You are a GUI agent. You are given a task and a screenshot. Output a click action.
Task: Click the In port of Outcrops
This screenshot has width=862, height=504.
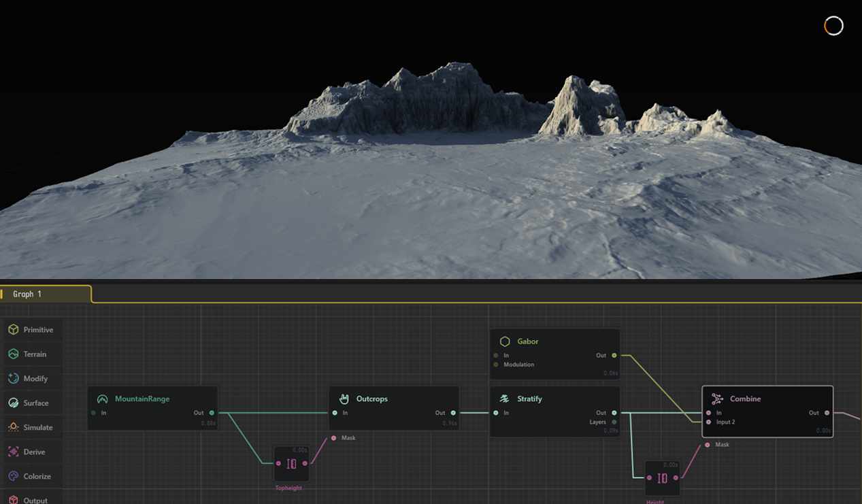[335, 413]
